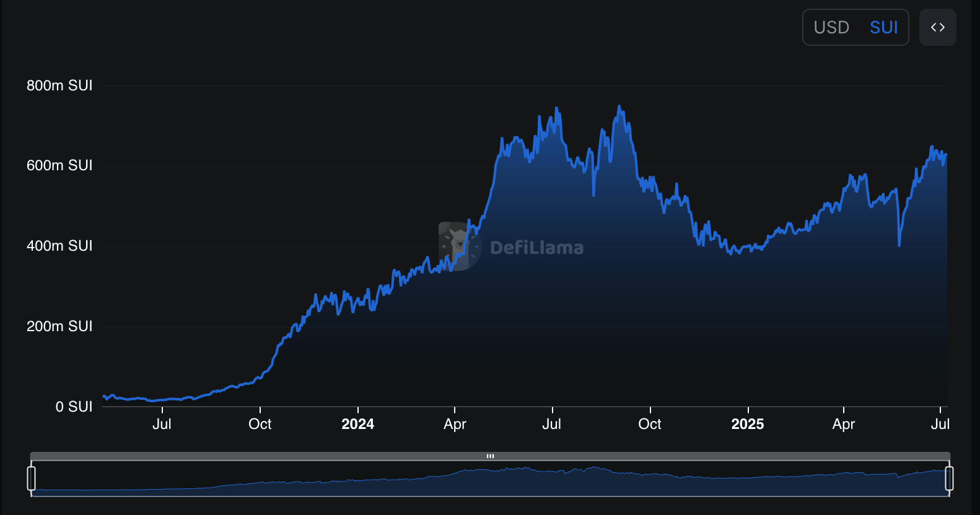Click the 2025 x-axis label
The height and width of the screenshot is (515, 980).
748,424
